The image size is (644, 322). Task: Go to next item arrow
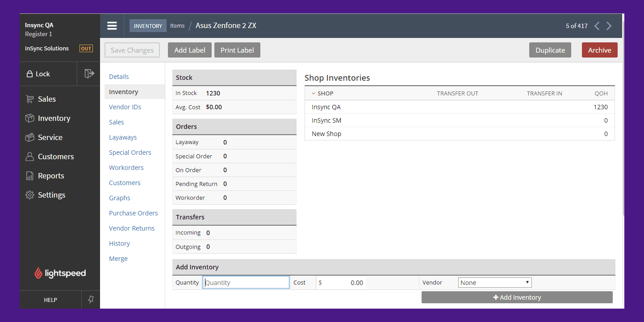pos(609,26)
